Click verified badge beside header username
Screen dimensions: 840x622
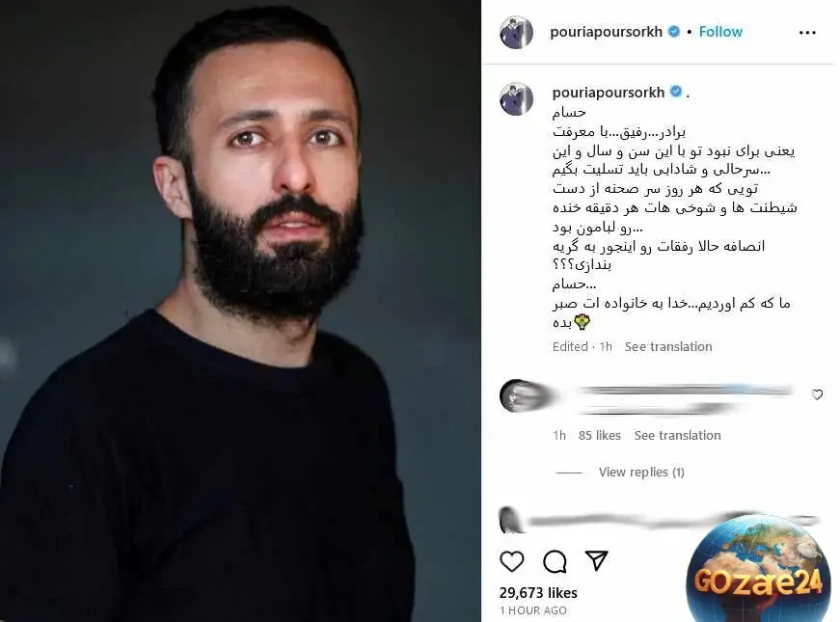click(x=674, y=32)
